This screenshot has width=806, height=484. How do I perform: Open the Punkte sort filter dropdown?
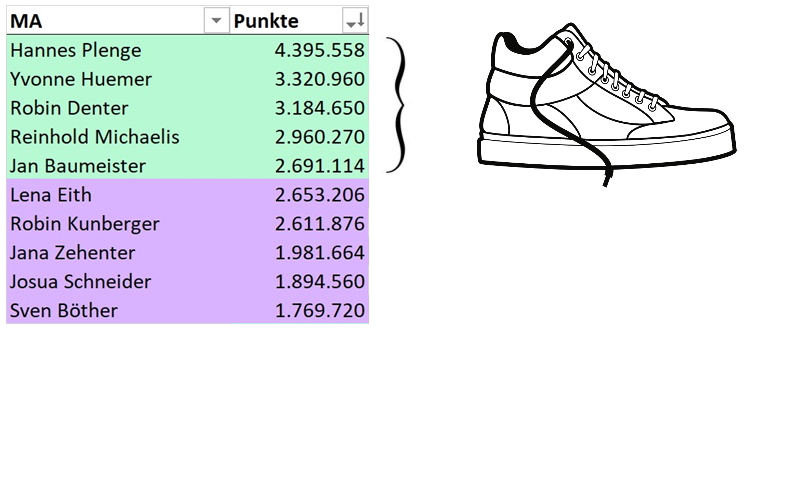tap(355, 21)
